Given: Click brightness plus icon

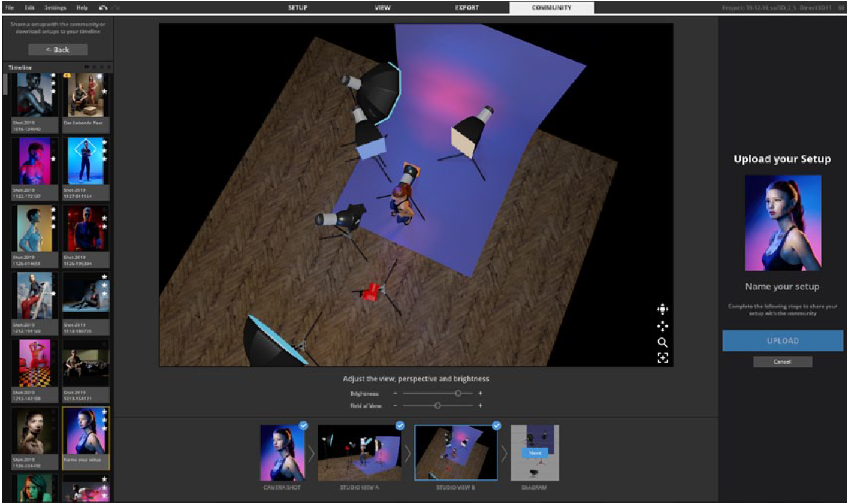Looking at the screenshot, I should point(480,394).
